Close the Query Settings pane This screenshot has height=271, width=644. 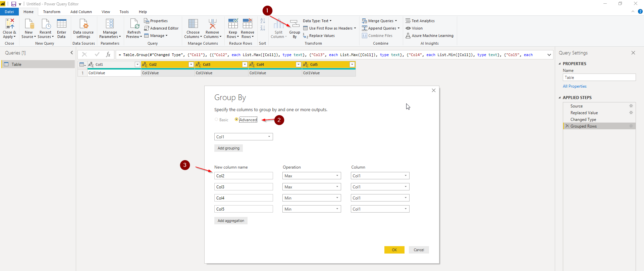[x=633, y=53]
